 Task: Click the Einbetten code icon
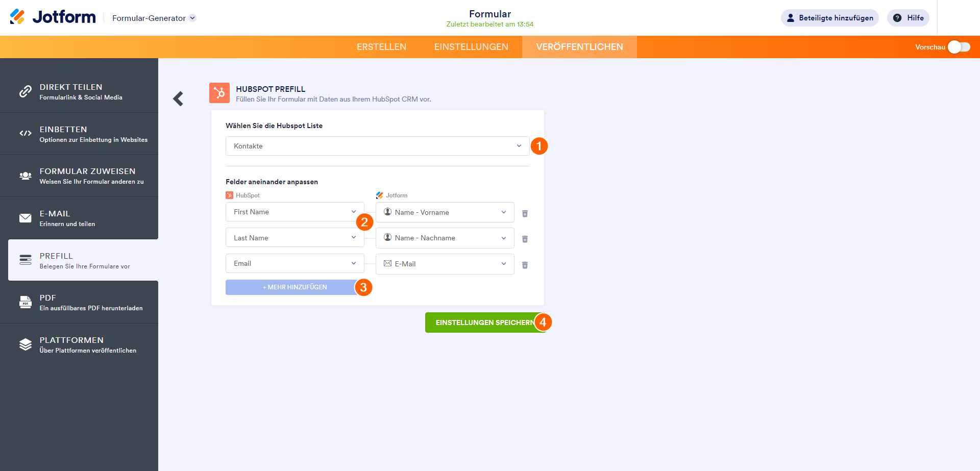26,133
